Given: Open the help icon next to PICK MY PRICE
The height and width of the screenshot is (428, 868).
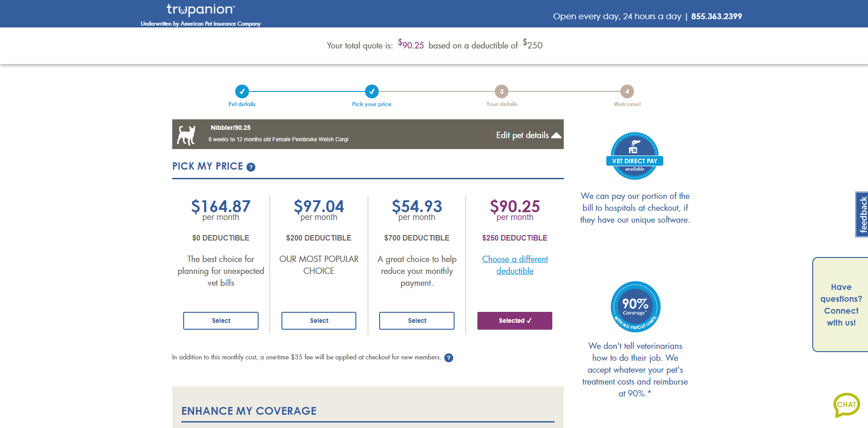Looking at the screenshot, I should tap(251, 167).
